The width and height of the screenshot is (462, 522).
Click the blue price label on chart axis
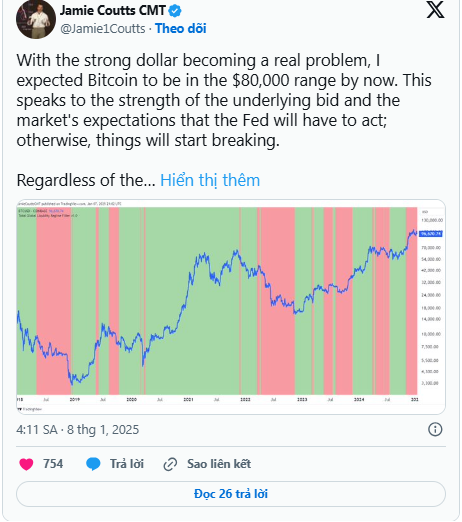[x=431, y=234]
